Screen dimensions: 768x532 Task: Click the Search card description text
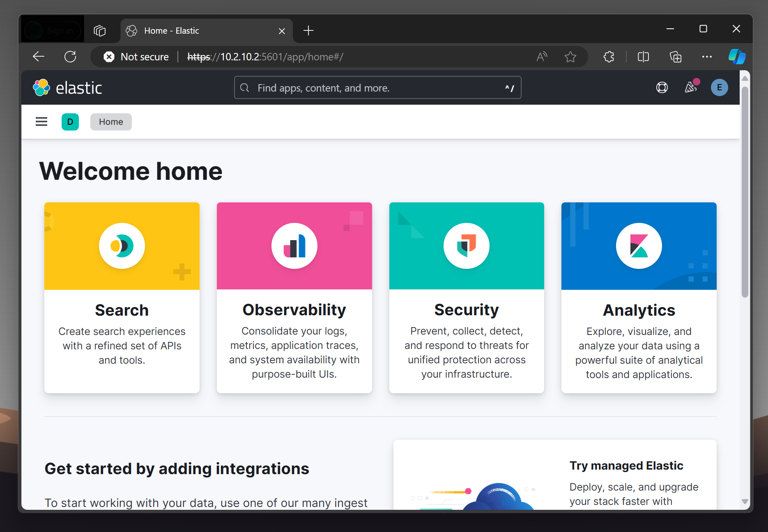pyautogui.click(x=122, y=346)
